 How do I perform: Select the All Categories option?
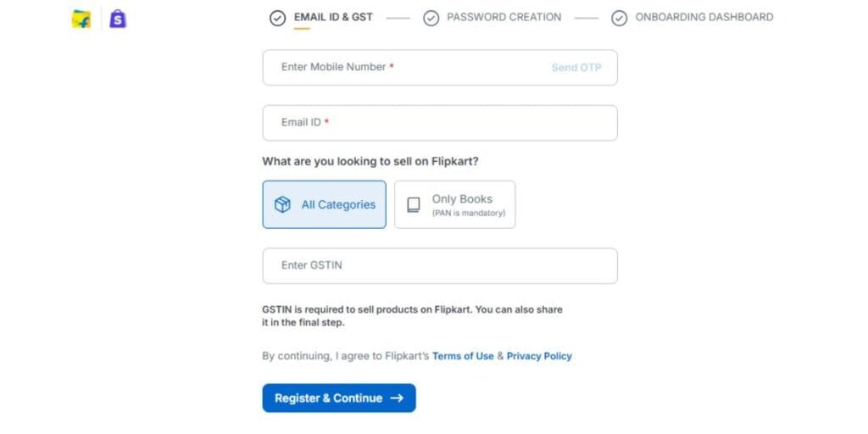coord(325,204)
